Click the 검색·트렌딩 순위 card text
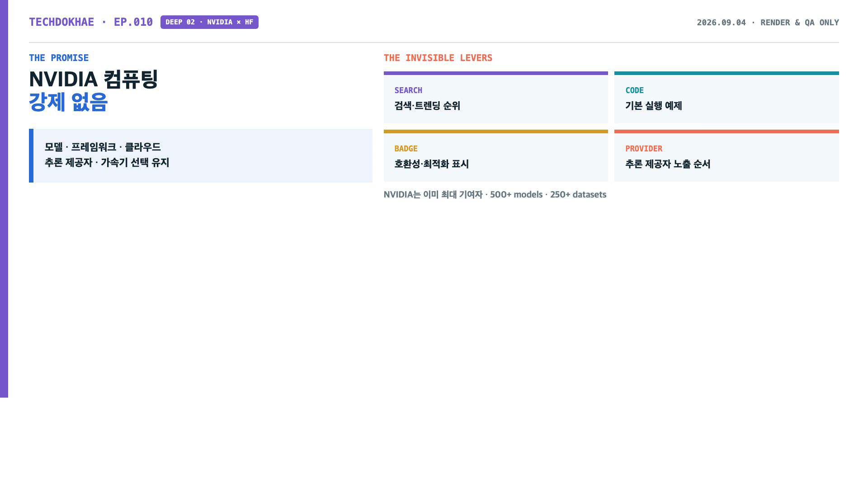 427,106
